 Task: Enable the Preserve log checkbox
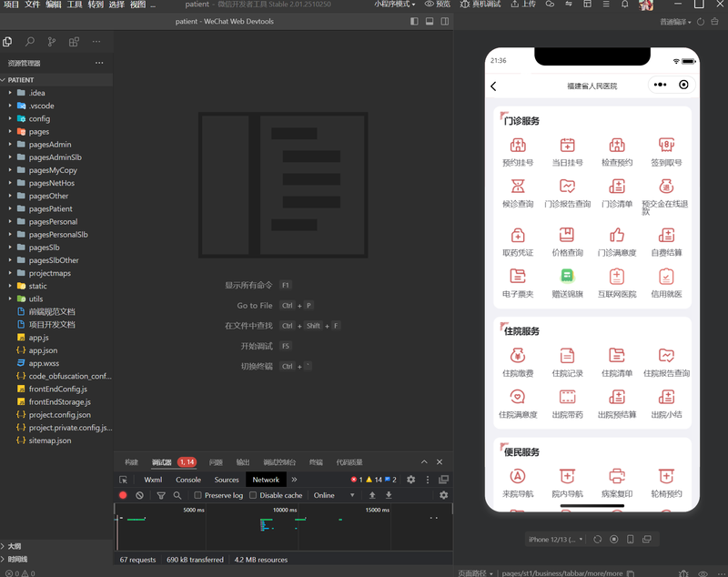pyautogui.click(x=197, y=495)
